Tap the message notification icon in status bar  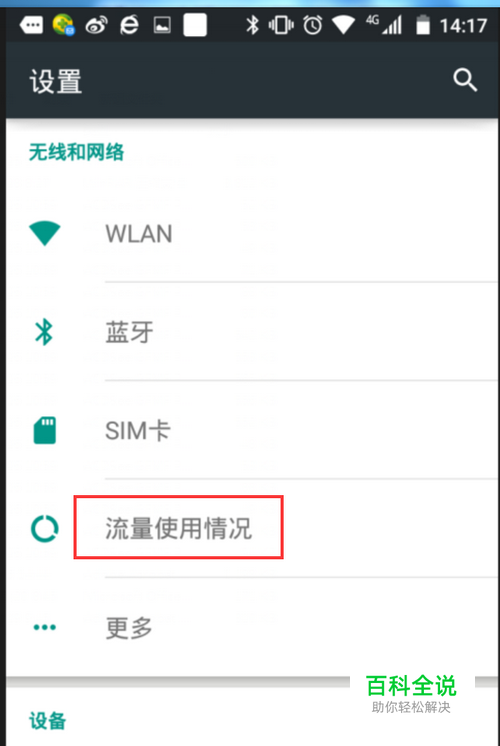tap(31, 25)
